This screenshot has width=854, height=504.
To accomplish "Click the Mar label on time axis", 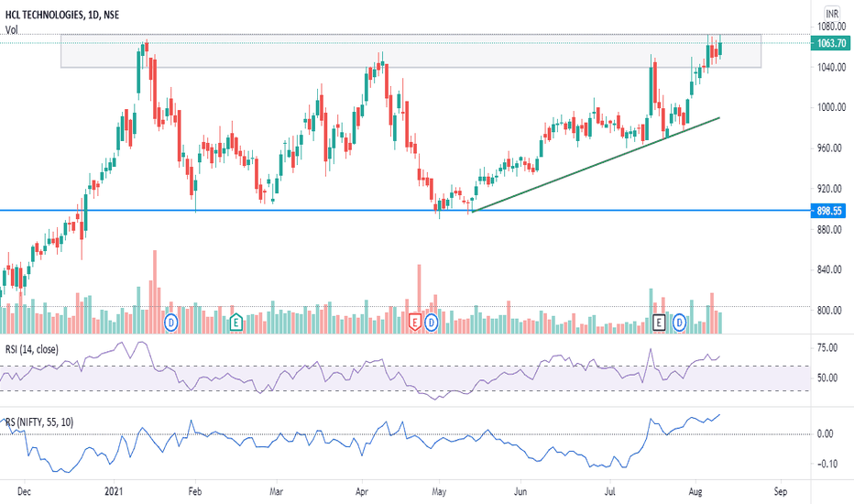I will click(x=276, y=491).
